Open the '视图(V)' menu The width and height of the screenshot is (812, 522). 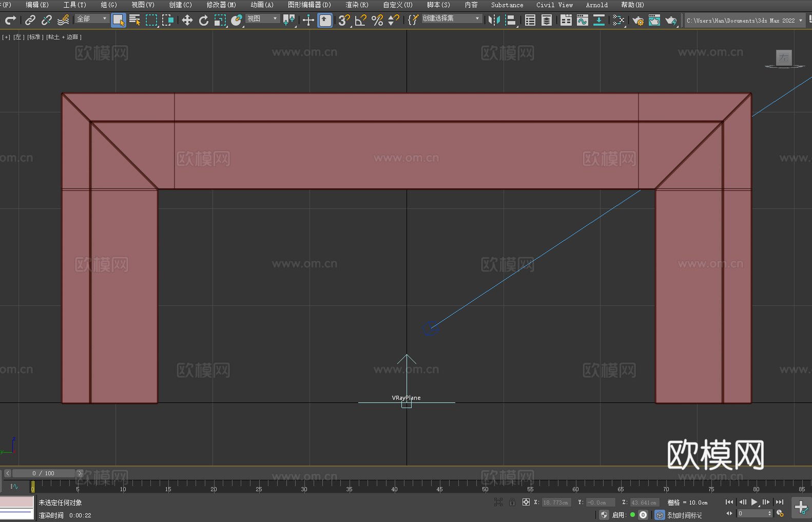143,5
